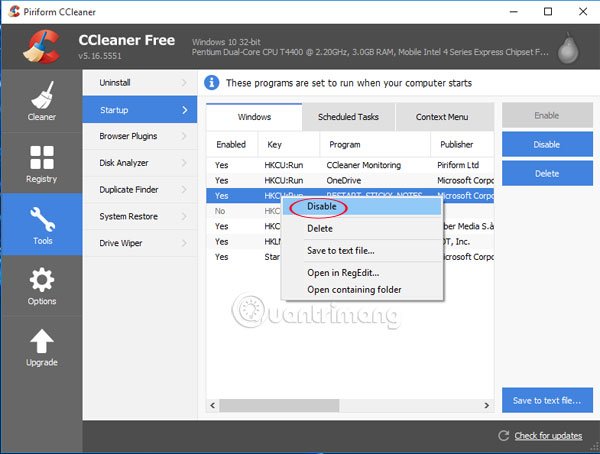Image resolution: width=600 pixels, height=454 pixels.
Task: Switch to the Windows tab
Action: coord(254,117)
